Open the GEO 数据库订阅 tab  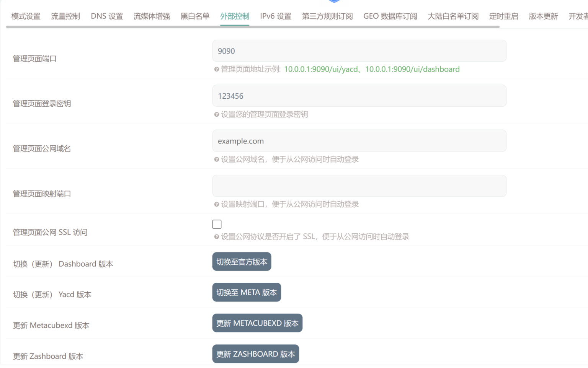click(x=390, y=16)
